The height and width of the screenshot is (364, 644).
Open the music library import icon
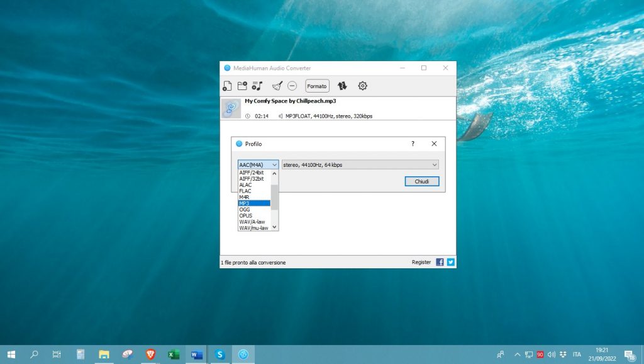pos(257,86)
